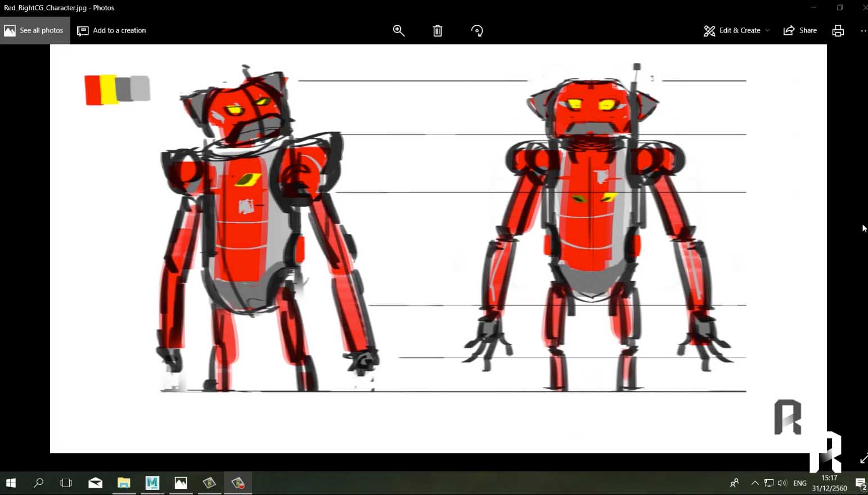Go back to See all photos
Image resolution: width=868 pixels, height=495 pixels.
point(35,30)
